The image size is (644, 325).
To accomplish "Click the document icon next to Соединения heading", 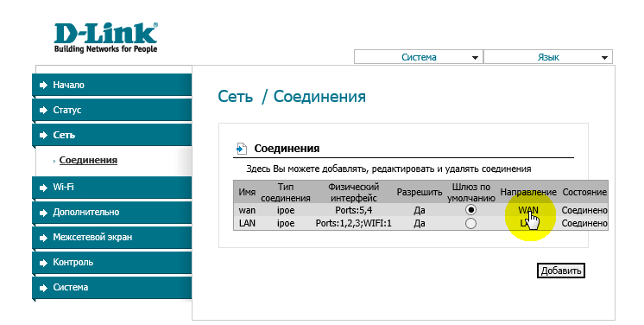I will [x=242, y=149].
